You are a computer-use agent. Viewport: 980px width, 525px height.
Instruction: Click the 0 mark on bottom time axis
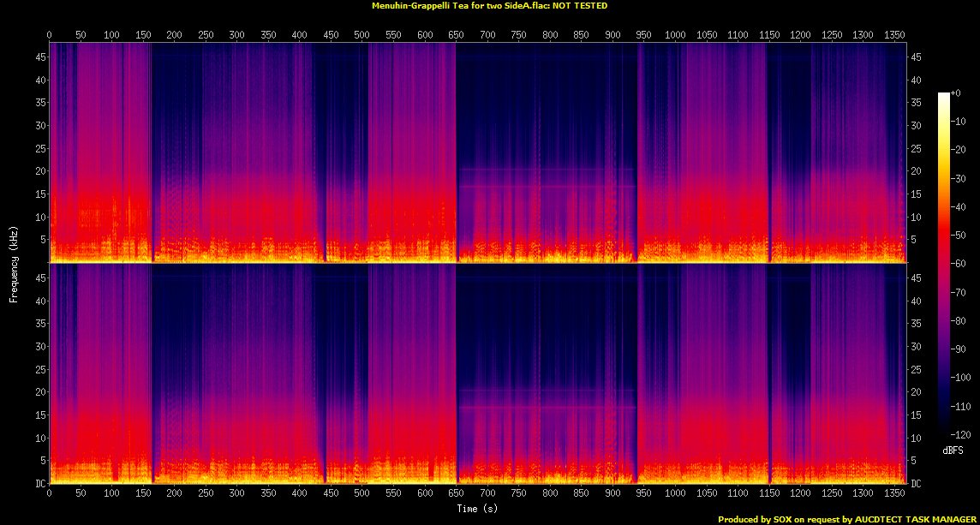[x=50, y=494]
